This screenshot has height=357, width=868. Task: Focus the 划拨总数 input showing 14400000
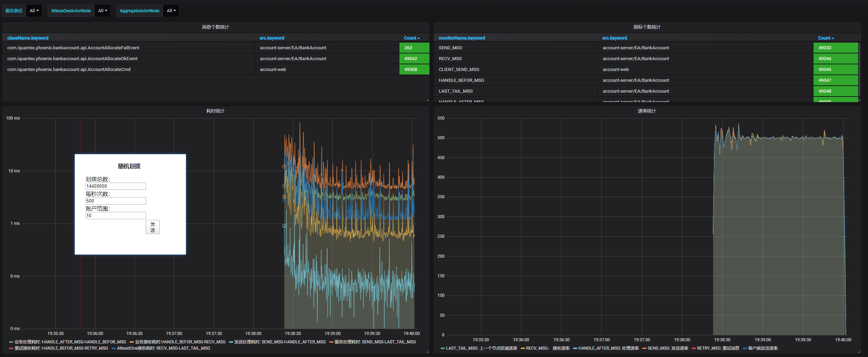[x=116, y=186]
